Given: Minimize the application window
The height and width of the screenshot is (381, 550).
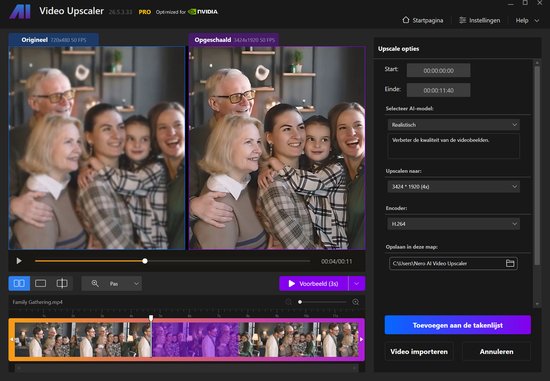Looking at the screenshot, I should point(511,3).
